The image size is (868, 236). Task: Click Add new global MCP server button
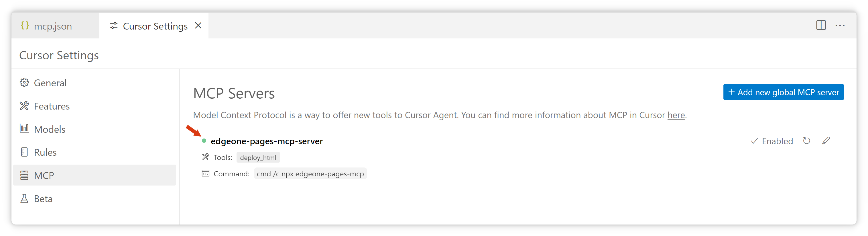(x=783, y=92)
